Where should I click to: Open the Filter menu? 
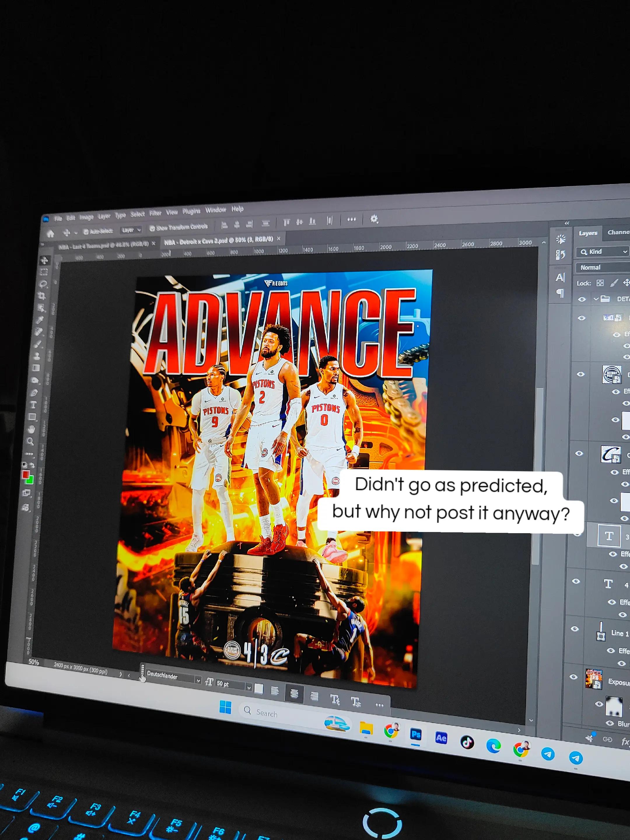point(155,213)
